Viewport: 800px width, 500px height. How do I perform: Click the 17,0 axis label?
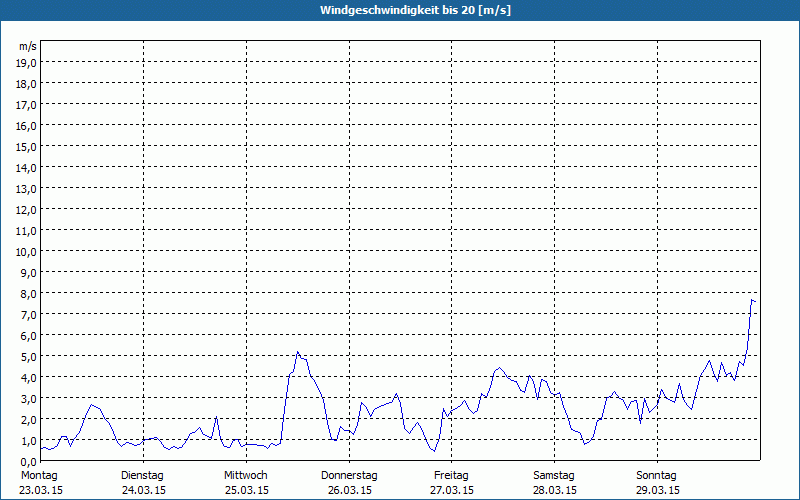click(x=27, y=105)
